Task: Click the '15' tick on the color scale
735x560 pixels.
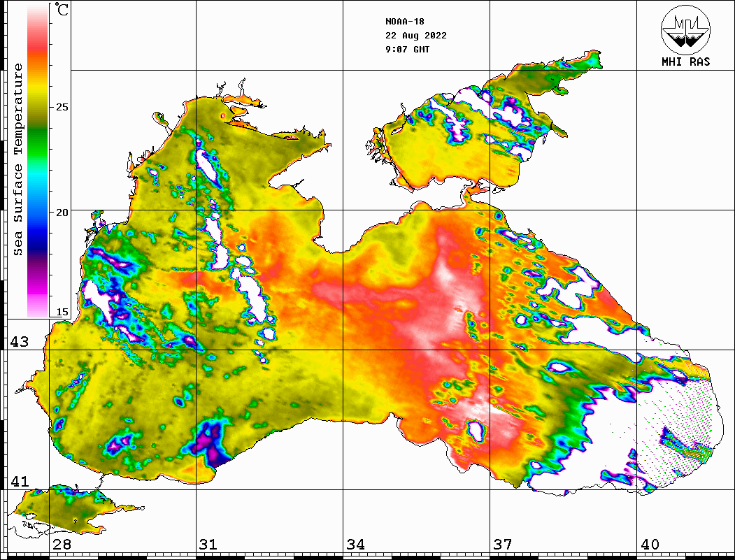Action: 62,312
